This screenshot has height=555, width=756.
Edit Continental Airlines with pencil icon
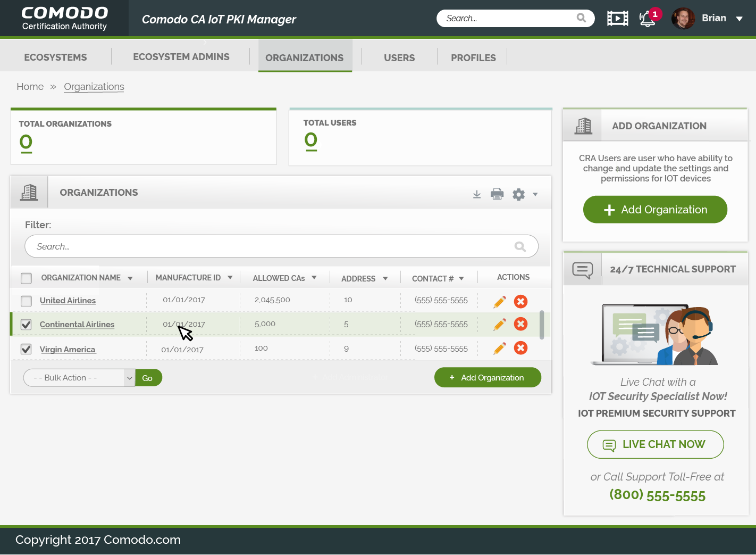(x=499, y=325)
